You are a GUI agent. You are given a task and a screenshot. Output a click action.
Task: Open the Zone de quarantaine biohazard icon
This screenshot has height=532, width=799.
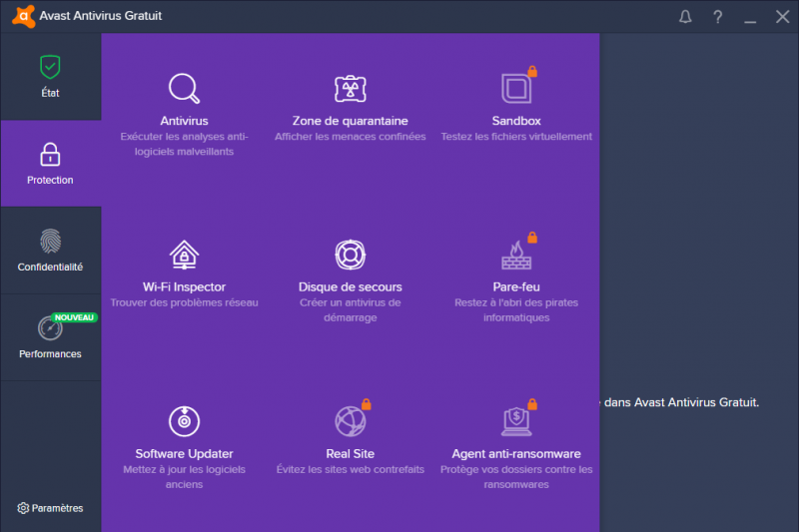[351, 89]
